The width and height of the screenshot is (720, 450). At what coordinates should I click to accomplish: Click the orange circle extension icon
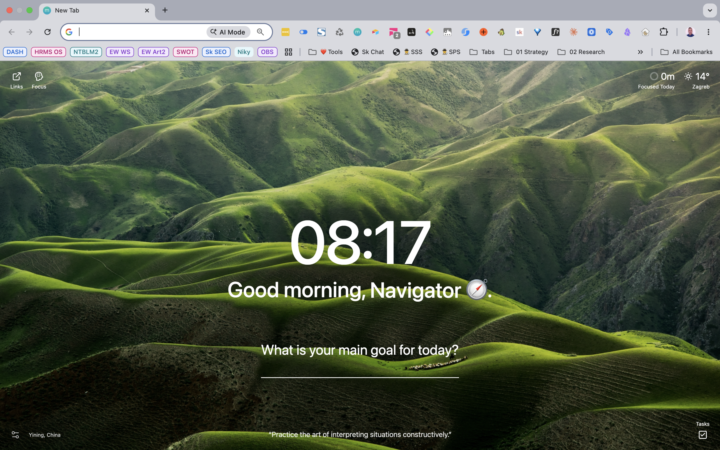coord(483,32)
